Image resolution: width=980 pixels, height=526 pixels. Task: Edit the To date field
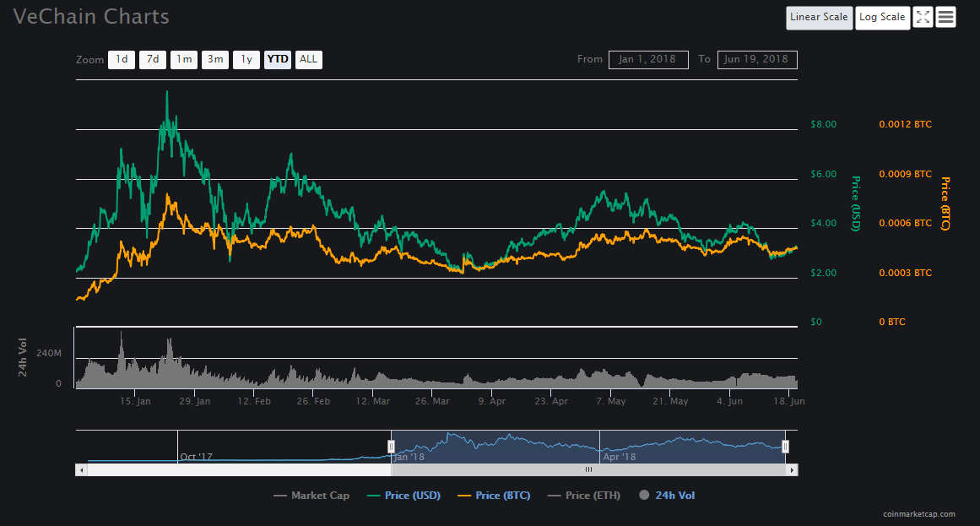point(757,59)
